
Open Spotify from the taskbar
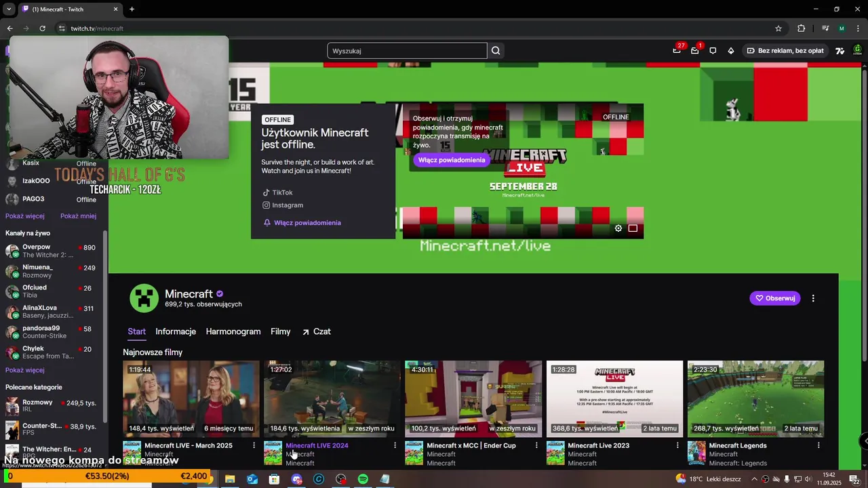(363, 479)
